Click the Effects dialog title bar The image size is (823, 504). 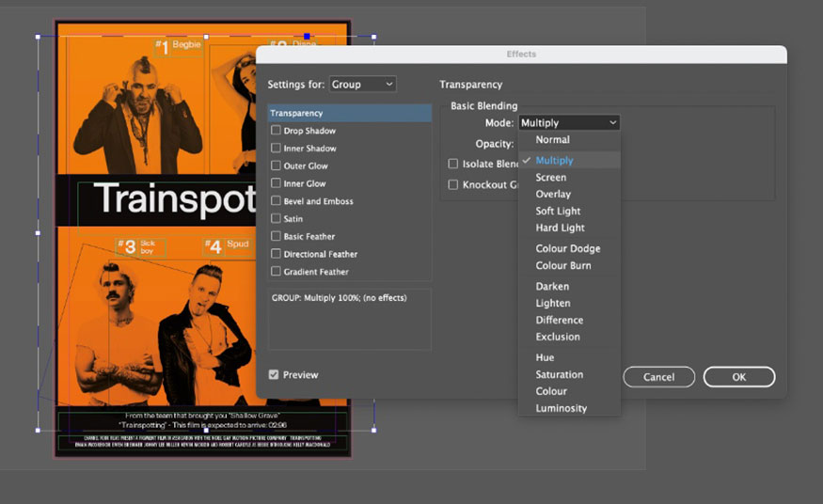pos(521,54)
